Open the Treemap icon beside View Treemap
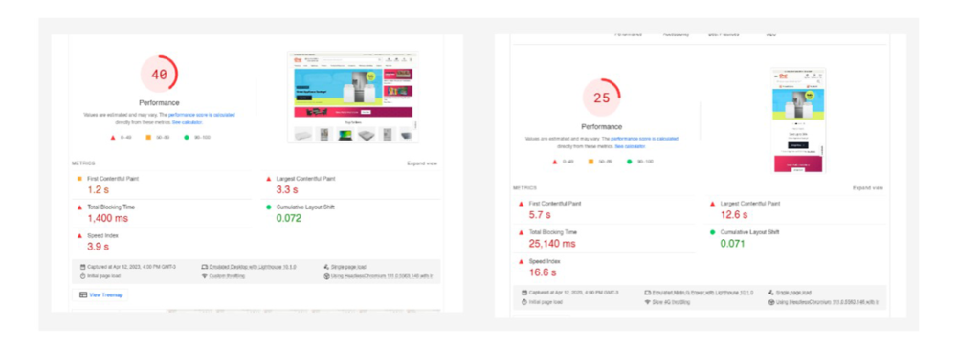 click(x=83, y=294)
